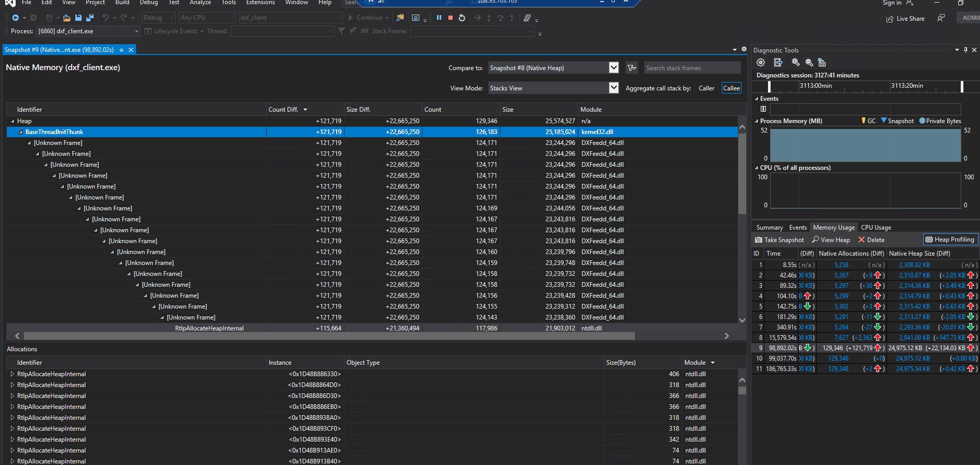980x465 pixels.
Task: Click the filter icon next to Compare to
Action: pyautogui.click(x=632, y=68)
